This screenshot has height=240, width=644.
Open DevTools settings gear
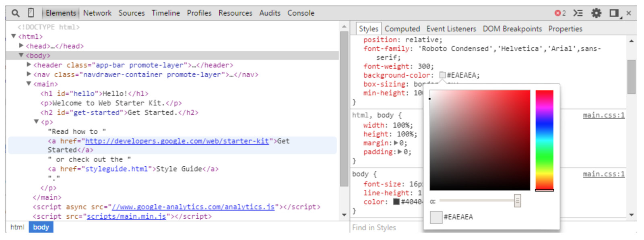tap(596, 13)
